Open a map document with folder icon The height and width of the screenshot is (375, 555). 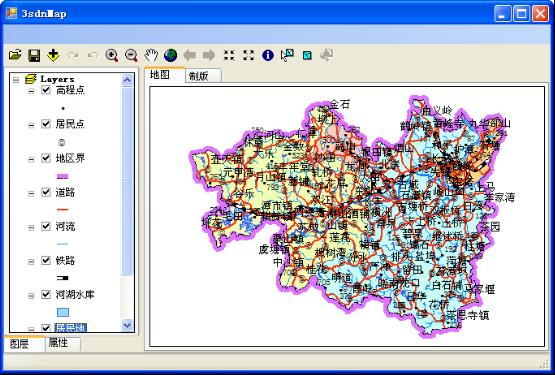15,55
